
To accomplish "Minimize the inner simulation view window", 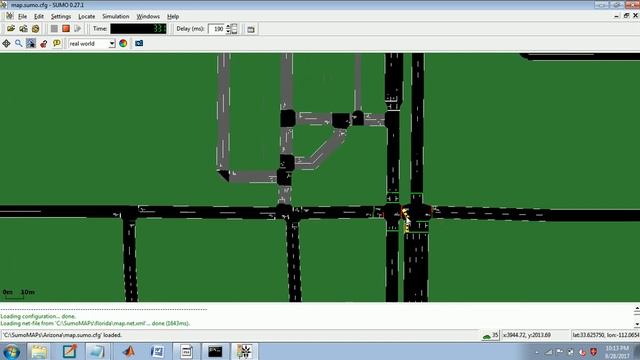I will point(616,16).
